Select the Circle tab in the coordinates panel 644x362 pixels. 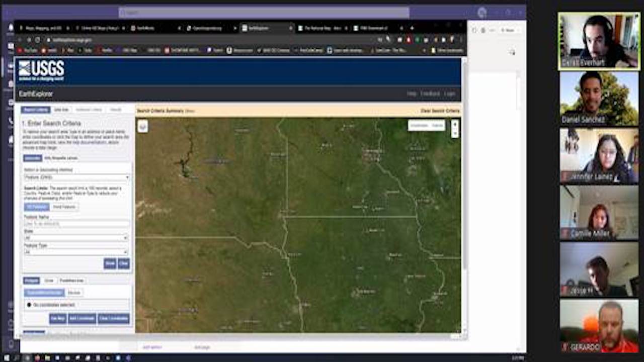pos(49,281)
